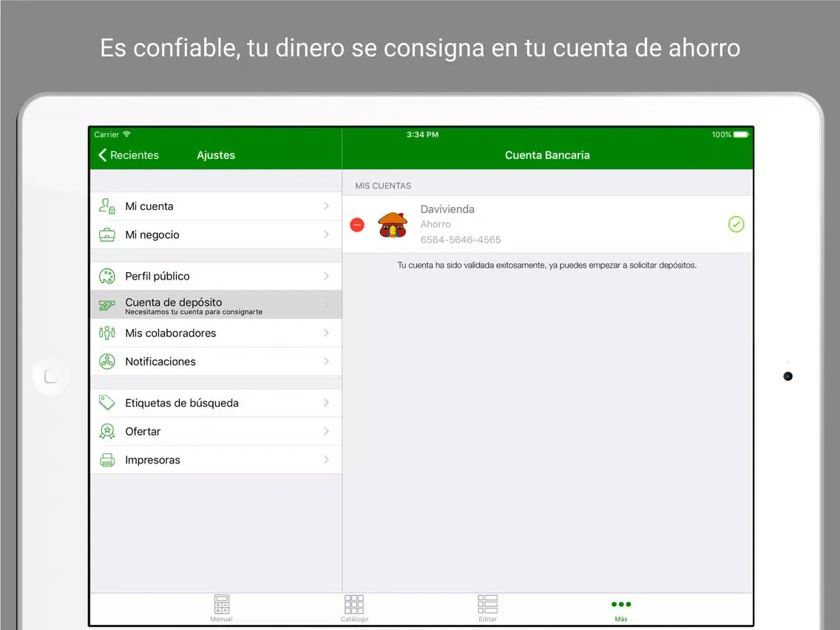
Task: Select the Perfil público label
Action: coord(157,276)
